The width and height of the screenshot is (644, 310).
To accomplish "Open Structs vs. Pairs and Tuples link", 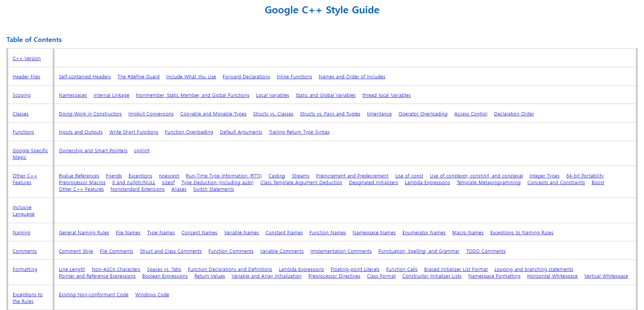I will point(330,114).
